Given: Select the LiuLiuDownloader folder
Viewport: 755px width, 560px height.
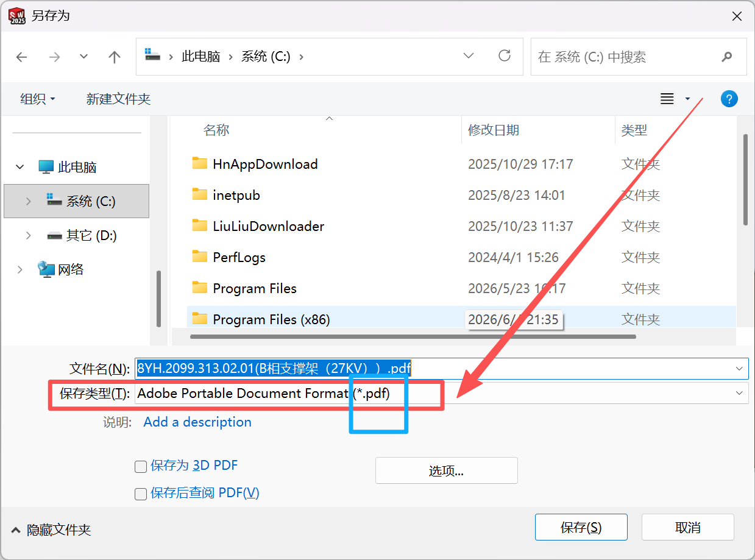Looking at the screenshot, I should tap(268, 226).
